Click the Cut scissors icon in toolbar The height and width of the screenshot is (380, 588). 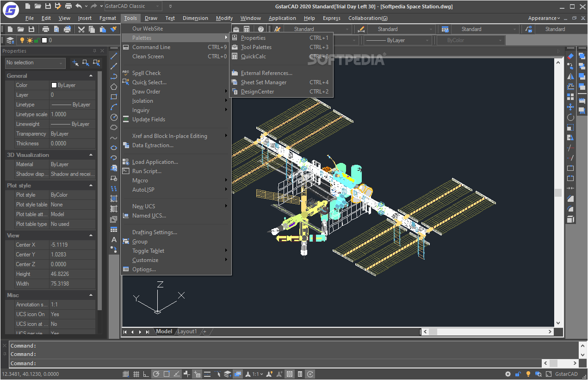(81, 29)
